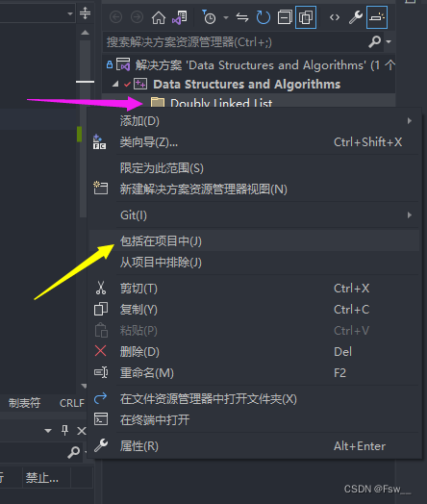This screenshot has height=504, width=427.
Task: Open properties via the toolbar wrench icon
Action: (356, 17)
